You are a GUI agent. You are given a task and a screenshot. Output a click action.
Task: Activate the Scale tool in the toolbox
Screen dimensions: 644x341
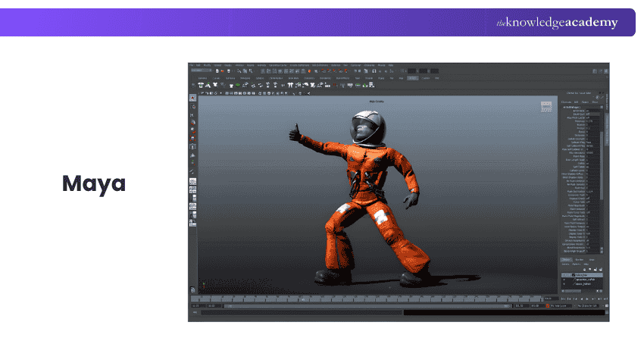pos(192,138)
